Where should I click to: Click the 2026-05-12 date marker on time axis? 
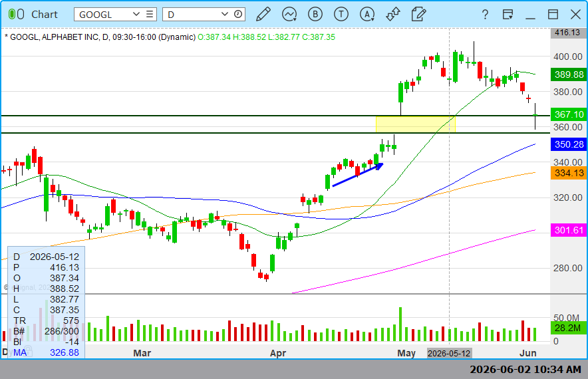coord(449,353)
